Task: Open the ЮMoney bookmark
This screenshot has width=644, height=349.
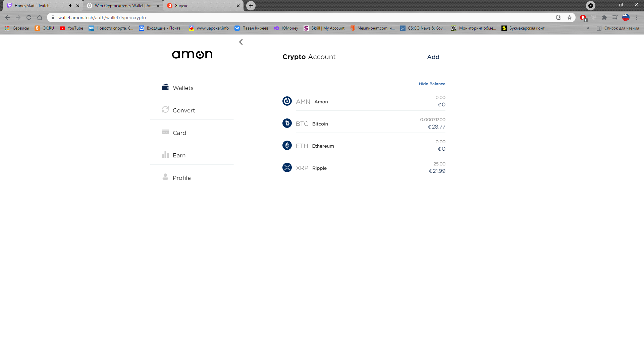Action: pos(286,28)
